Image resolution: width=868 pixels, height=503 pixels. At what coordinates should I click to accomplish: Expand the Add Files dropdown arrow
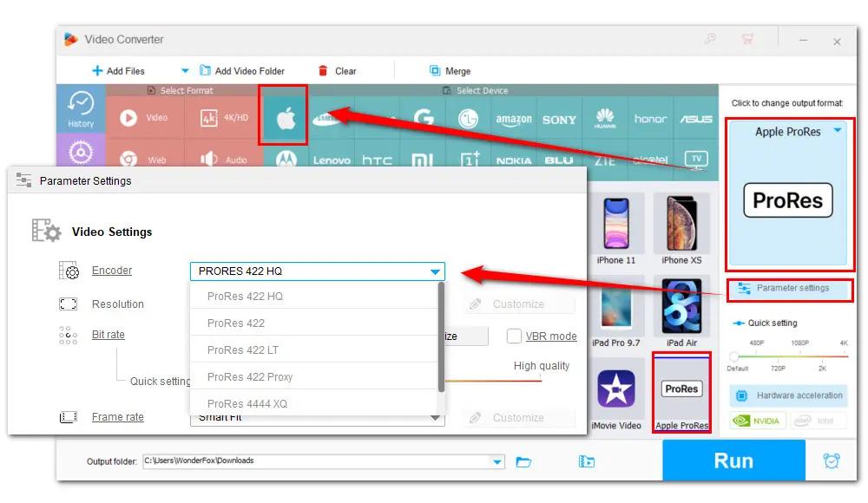click(x=185, y=71)
